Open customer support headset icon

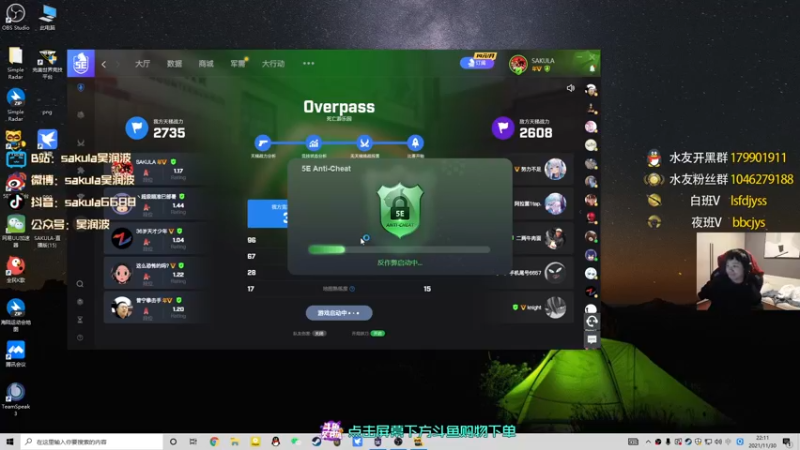(x=592, y=321)
